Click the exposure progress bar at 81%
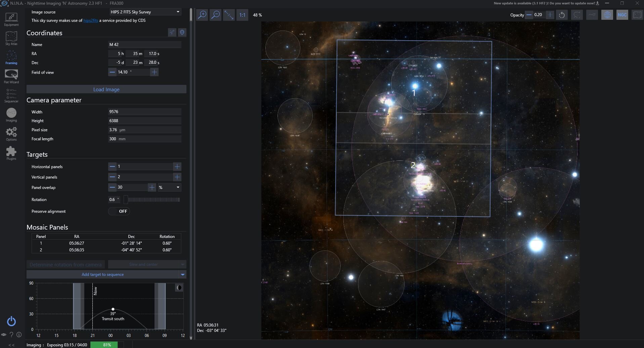 (107, 345)
